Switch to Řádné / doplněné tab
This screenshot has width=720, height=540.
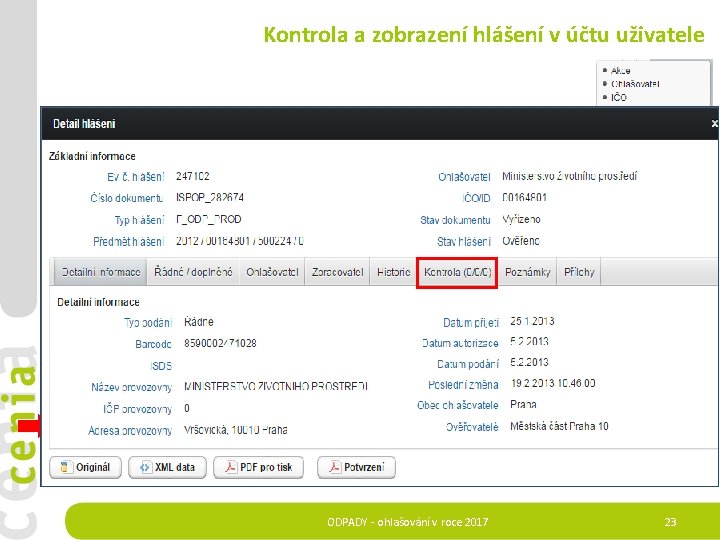[193, 272]
